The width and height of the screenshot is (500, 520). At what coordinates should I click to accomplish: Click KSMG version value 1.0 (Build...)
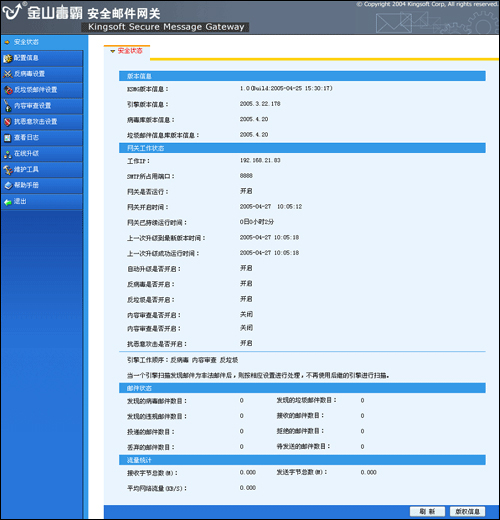coord(286,88)
